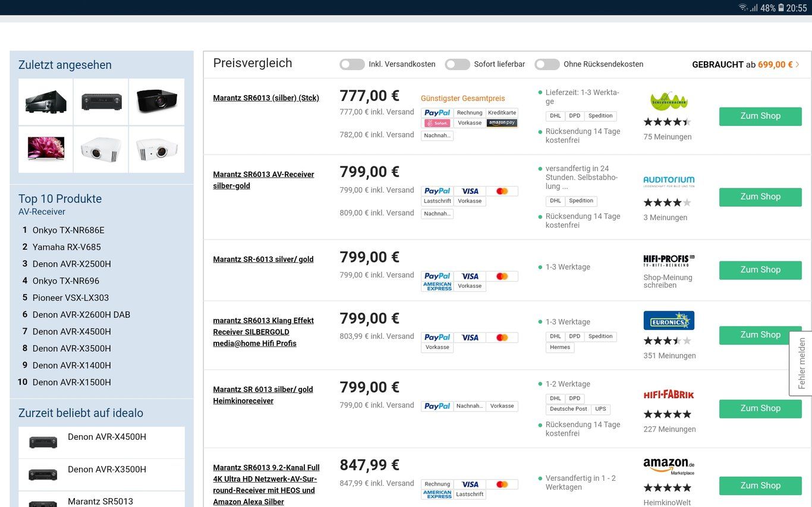Click the Schluderbacher shop logo
Viewport: 812px width, 507px height.
(x=669, y=100)
